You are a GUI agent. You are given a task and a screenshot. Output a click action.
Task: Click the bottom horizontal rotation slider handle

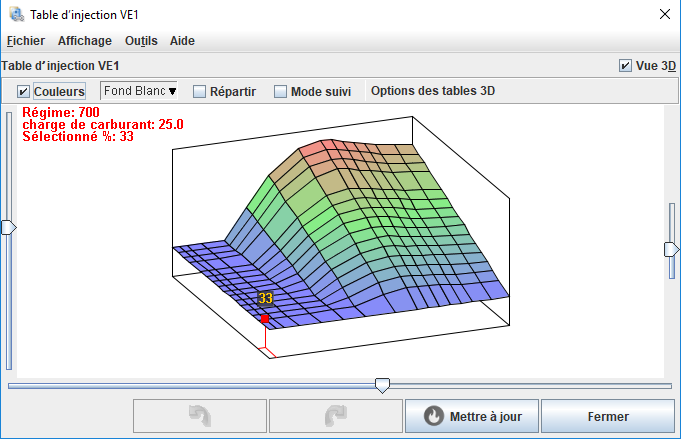381,385
